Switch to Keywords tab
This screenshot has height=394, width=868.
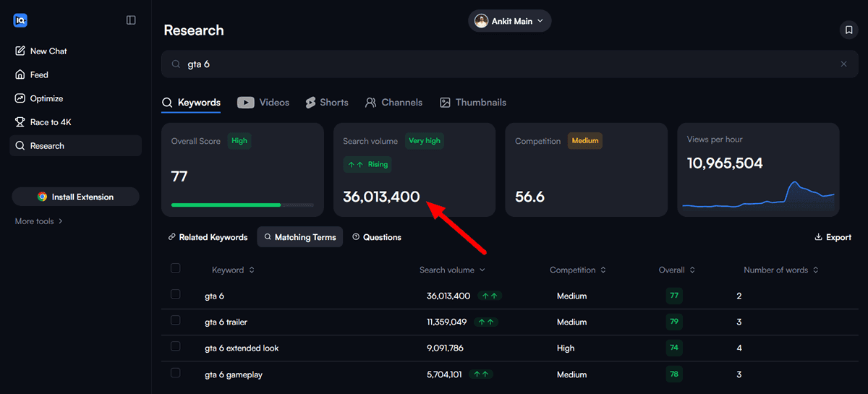coord(191,103)
